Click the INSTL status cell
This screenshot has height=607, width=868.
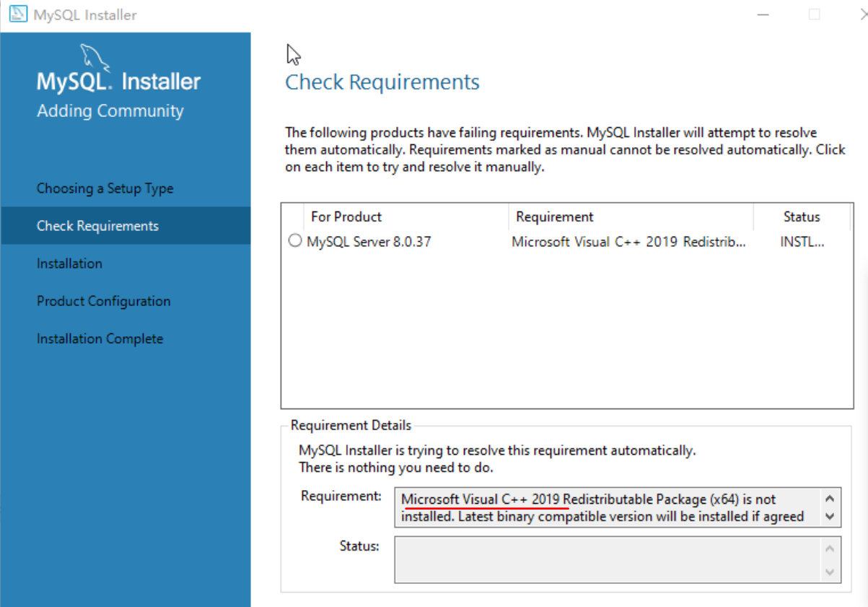coord(802,241)
